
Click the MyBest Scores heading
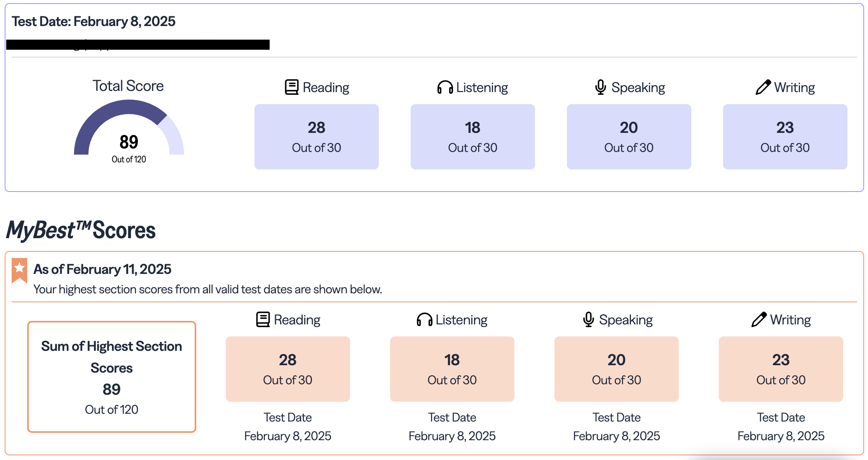click(x=81, y=230)
